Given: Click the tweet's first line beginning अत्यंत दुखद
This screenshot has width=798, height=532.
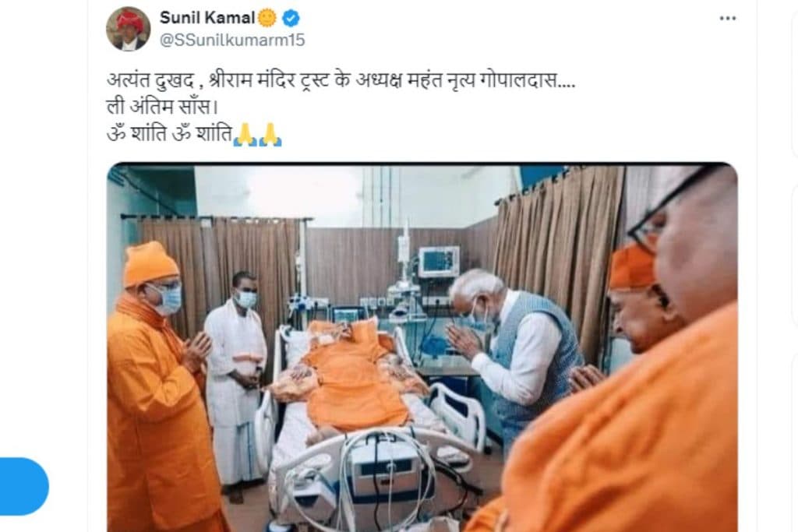Looking at the screenshot, I should [x=341, y=81].
